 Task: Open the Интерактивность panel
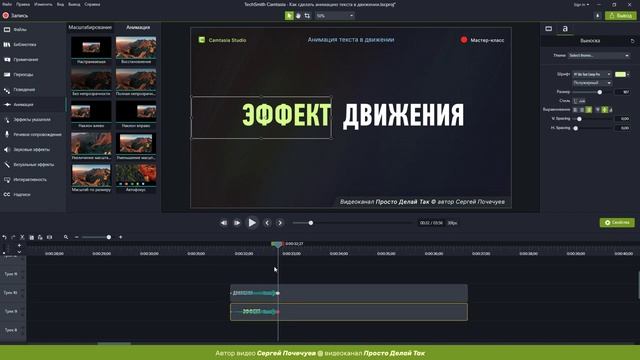click(33, 180)
